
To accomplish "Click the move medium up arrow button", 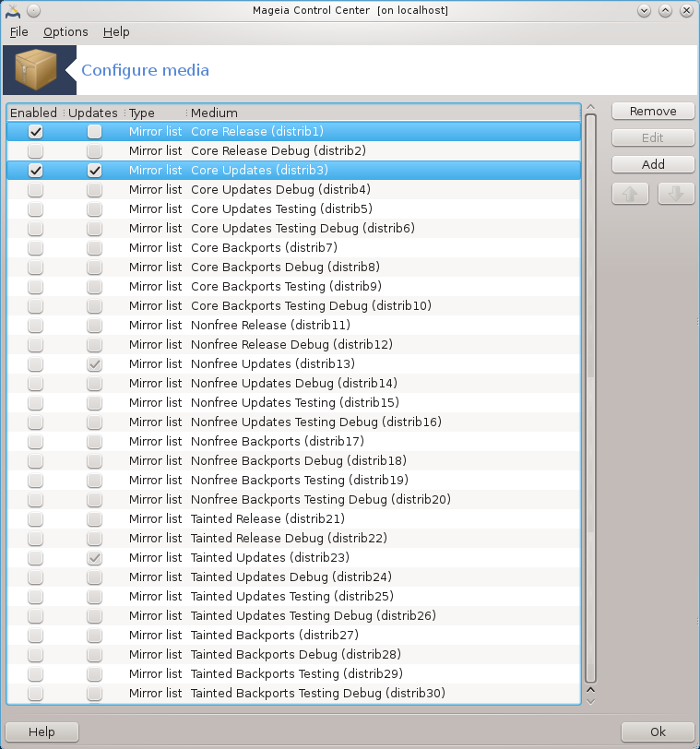I will tap(630, 194).
